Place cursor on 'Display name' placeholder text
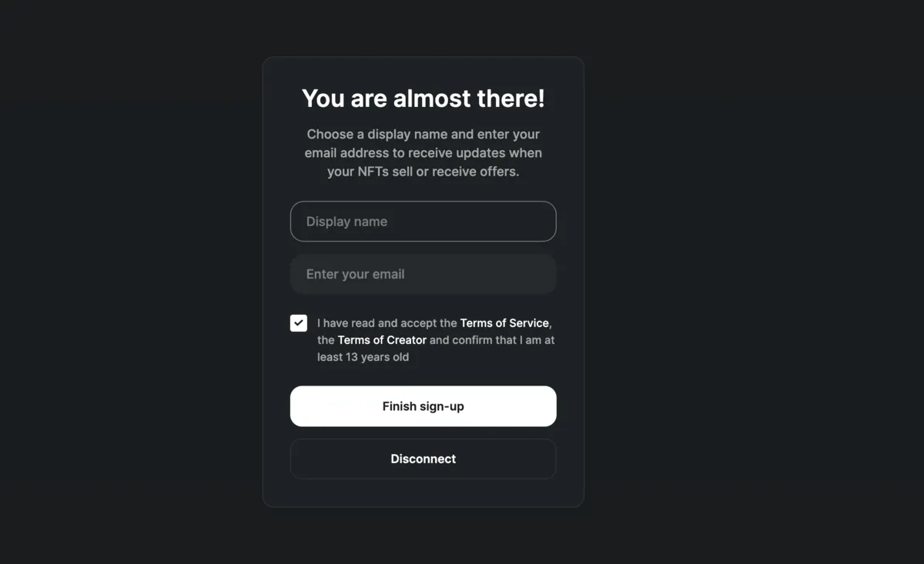The width and height of the screenshot is (924, 564). [x=346, y=222]
